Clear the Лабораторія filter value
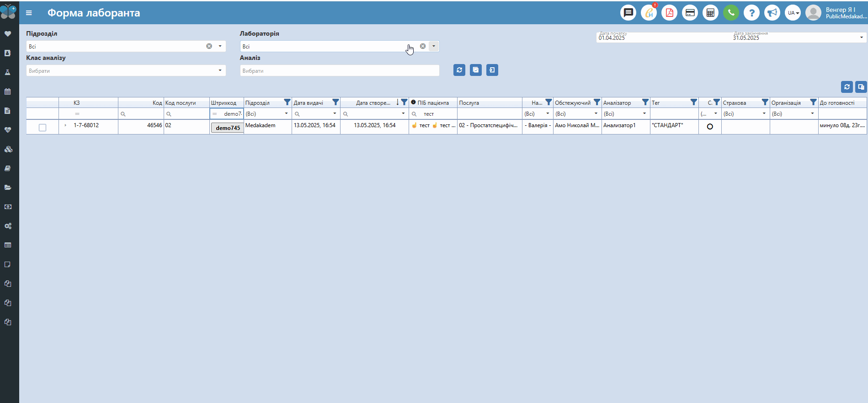Screen dimensions: 868x403 tap(423, 46)
